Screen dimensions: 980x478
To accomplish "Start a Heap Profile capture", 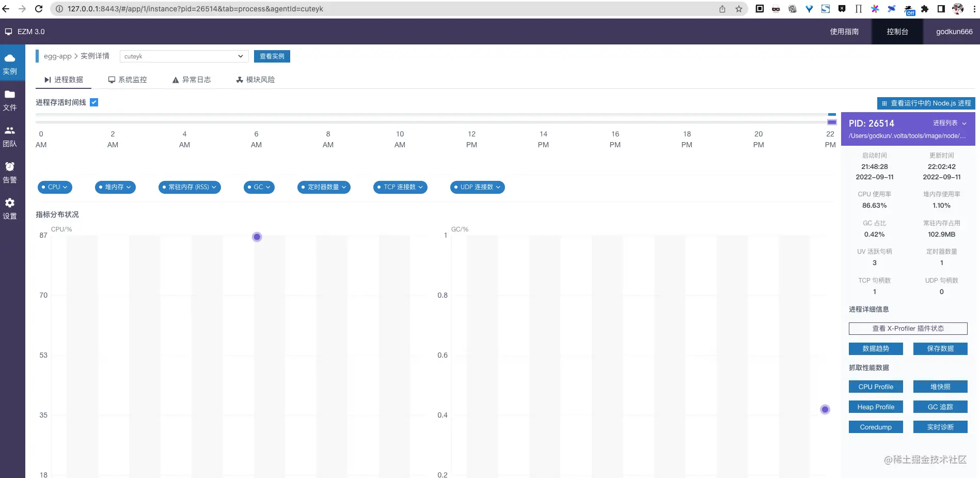I will [876, 407].
